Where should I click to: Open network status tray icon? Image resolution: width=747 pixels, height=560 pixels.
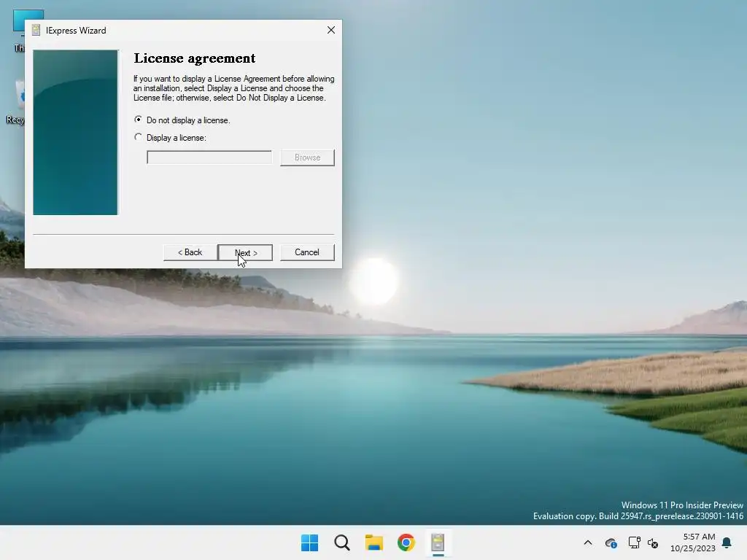(x=634, y=542)
